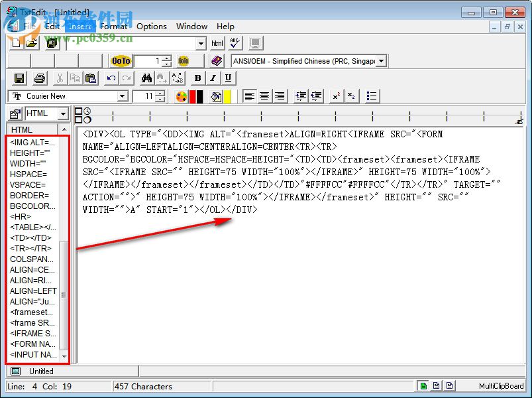
Task: Click the green clipboard page icon
Action: tap(424, 385)
